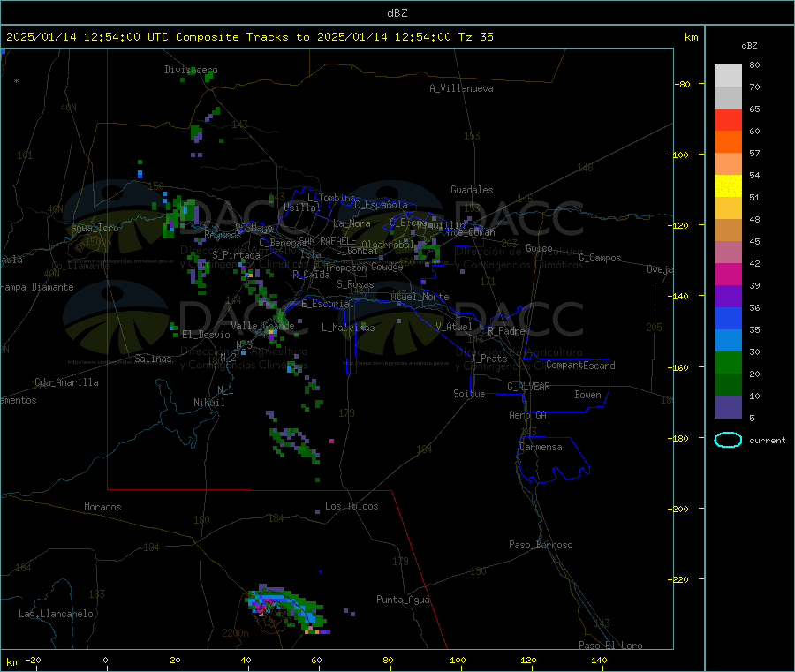Click the magenta radar echo pixel near 179
This screenshot has height=672, width=795.
(331, 441)
